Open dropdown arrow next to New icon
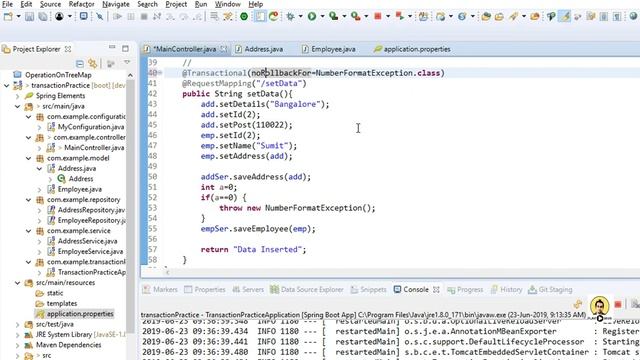 pos(18,16)
